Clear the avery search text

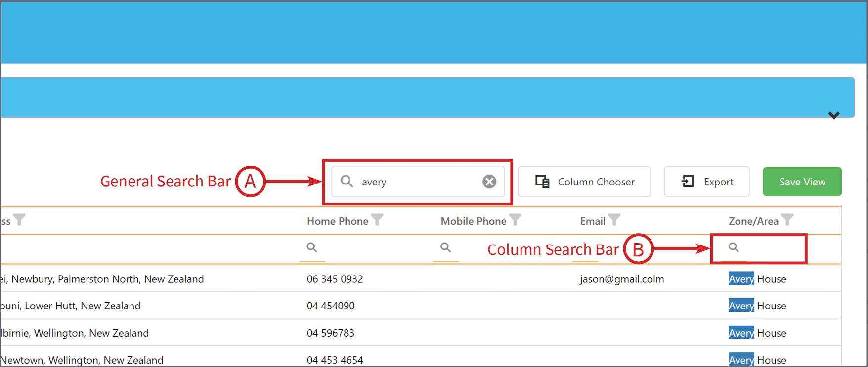(x=489, y=182)
